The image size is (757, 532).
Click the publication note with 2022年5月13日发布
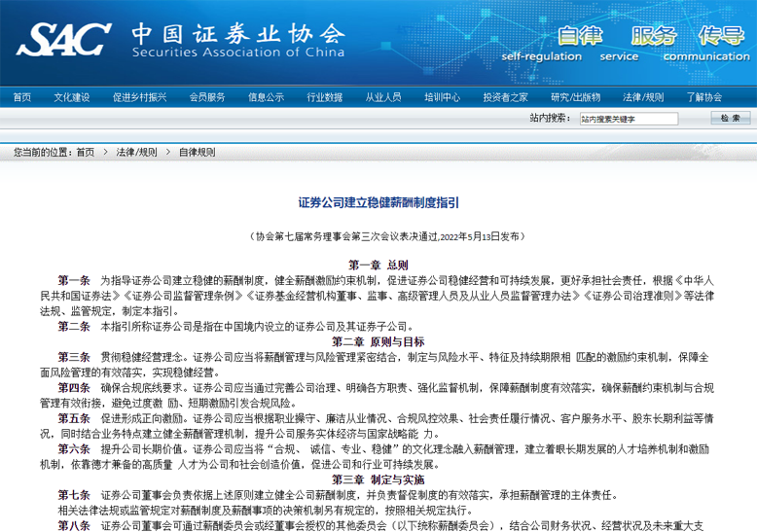coord(386,236)
